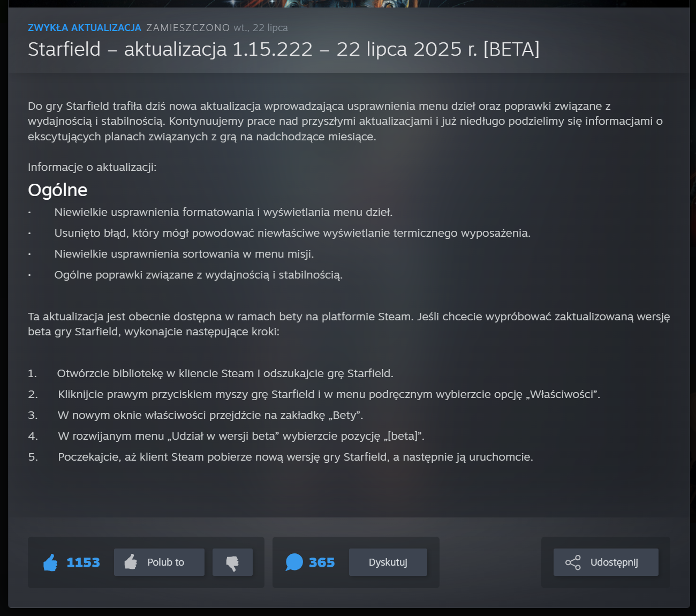
Task: Click step 4 mentioning „Udział w wersji beta”
Action: pyautogui.click(x=241, y=436)
